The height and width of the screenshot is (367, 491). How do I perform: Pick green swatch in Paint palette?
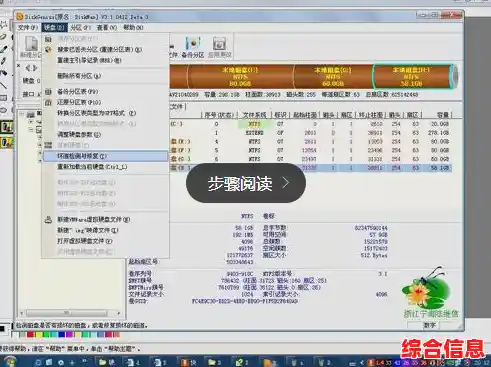point(46,334)
